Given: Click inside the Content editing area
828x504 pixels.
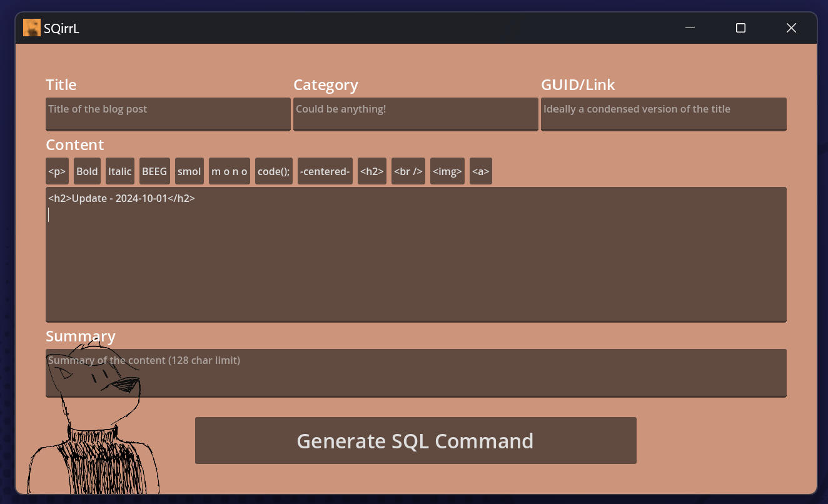Looking at the screenshot, I should click(415, 253).
